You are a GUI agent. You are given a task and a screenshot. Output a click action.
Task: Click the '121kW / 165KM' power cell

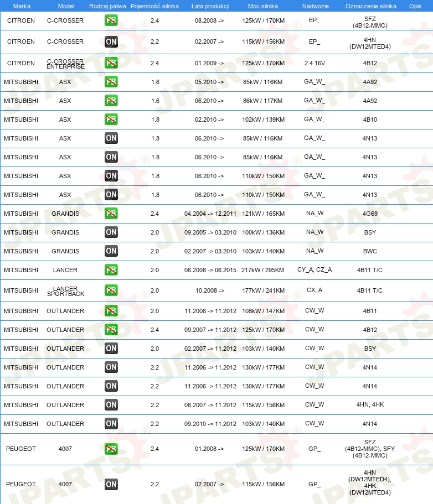coord(263,214)
